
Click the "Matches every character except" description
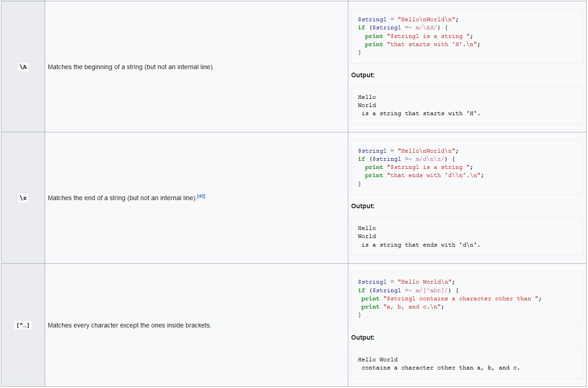130,325
